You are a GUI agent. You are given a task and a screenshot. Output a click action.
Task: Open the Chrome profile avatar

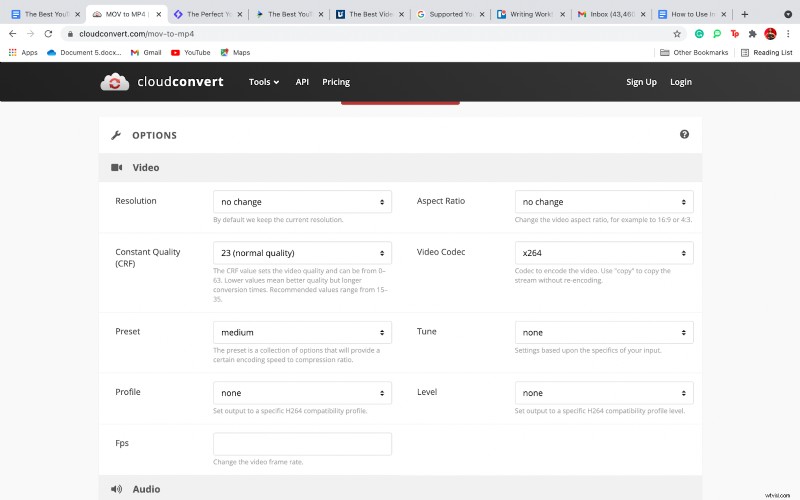(770, 34)
